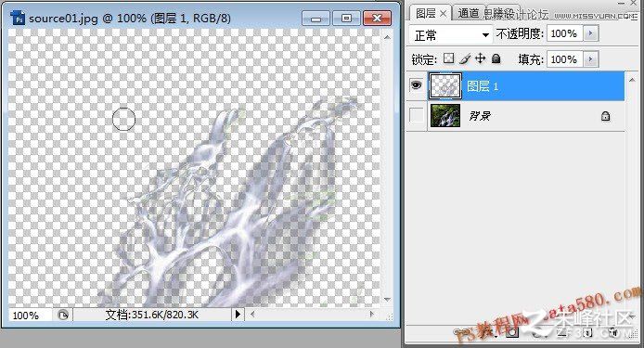Toggle lock image pixels brush icon
The width and height of the screenshot is (644, 348).
(x=465, y=59)
